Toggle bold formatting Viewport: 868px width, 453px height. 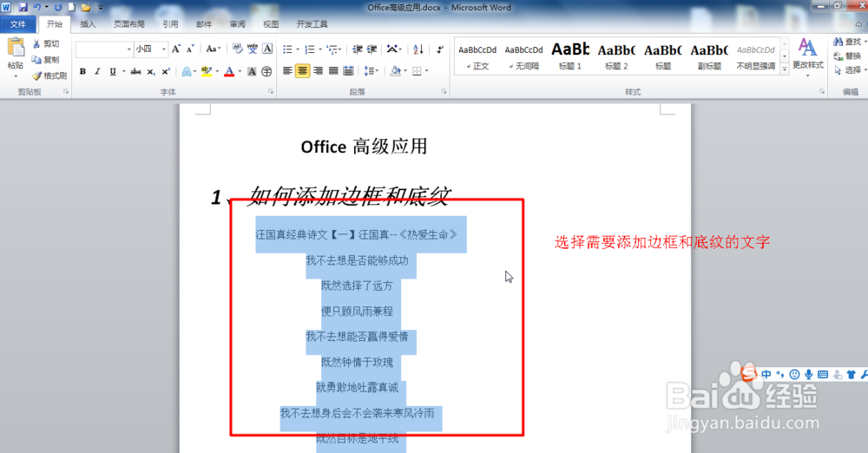tap(82, 71)
